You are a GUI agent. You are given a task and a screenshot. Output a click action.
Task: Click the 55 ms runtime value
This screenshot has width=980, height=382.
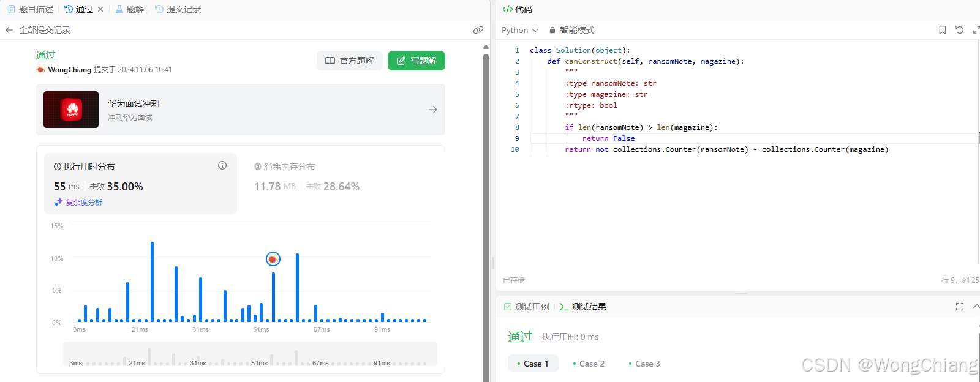(x=66, y=187)
